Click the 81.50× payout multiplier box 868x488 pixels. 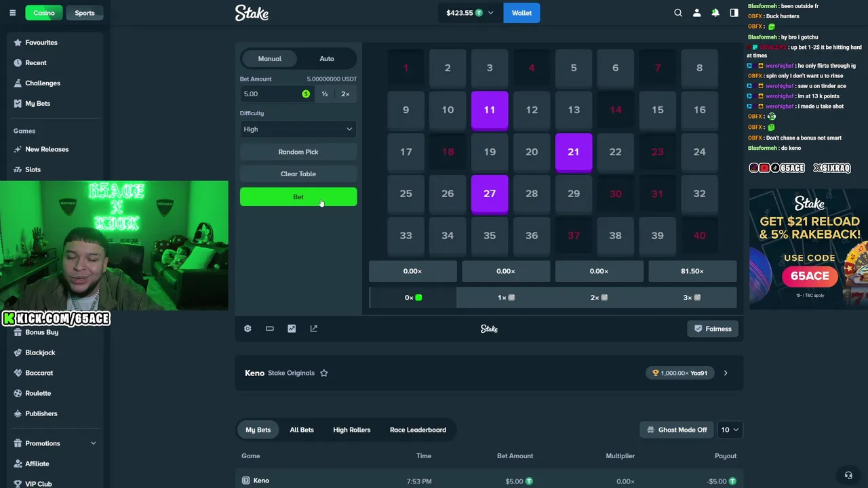coord(692,271)
